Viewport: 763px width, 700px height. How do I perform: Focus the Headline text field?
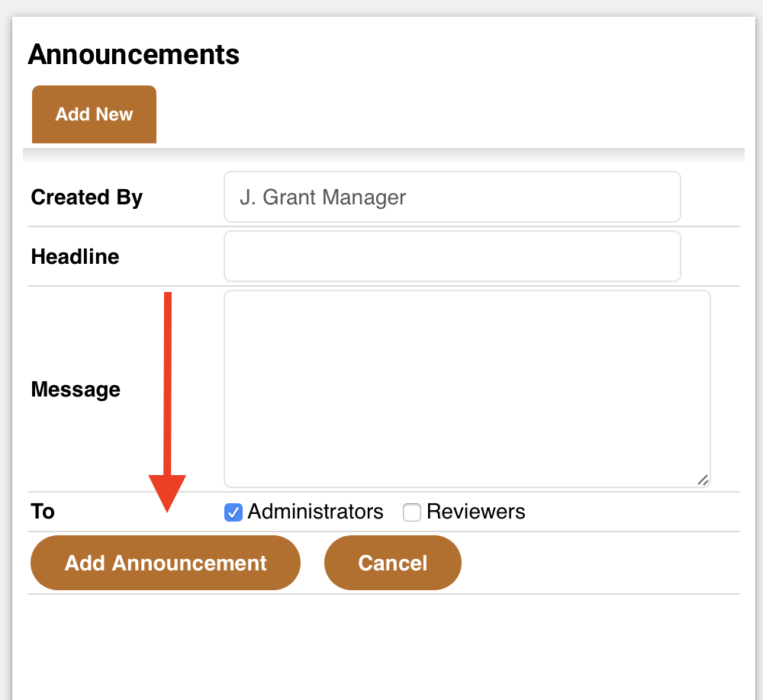(x=452, y=256)
